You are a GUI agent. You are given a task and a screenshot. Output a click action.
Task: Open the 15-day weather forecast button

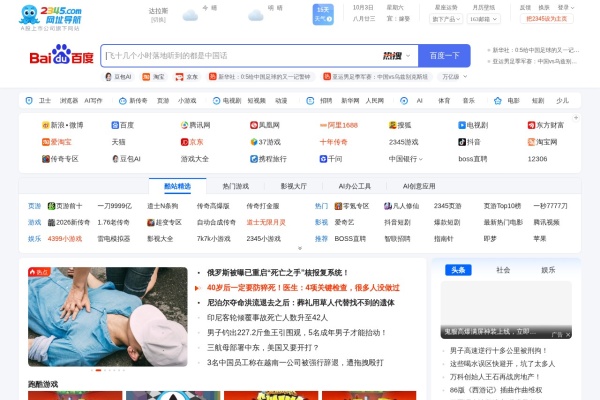pos(323,14)
